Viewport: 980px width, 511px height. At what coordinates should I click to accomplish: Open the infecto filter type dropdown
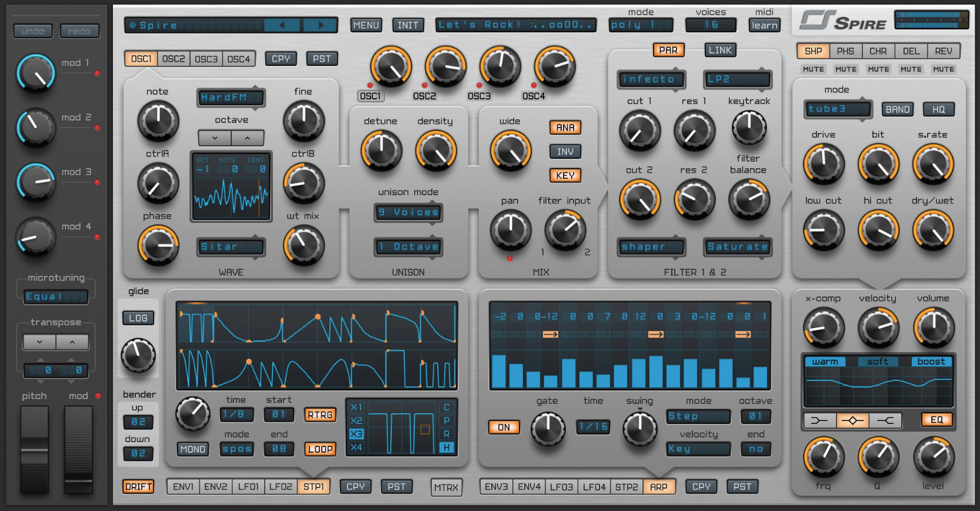pyautogui.click(x=651, y=79)
